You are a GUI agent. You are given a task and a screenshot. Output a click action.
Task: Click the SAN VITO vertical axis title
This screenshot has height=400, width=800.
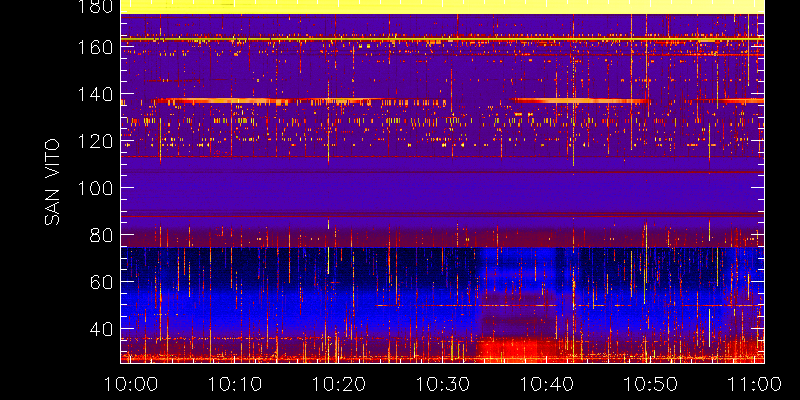(x=52, y=182)
